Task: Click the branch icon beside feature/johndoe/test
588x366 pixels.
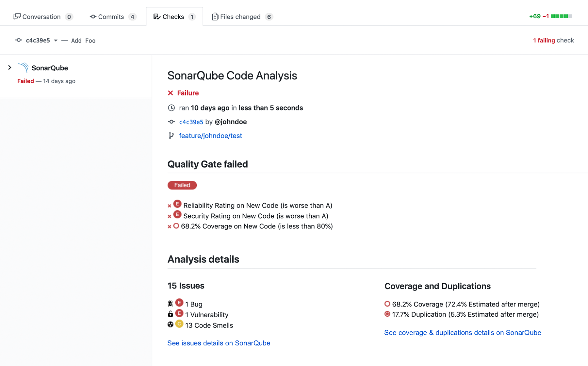Action: tap(171, 135)
